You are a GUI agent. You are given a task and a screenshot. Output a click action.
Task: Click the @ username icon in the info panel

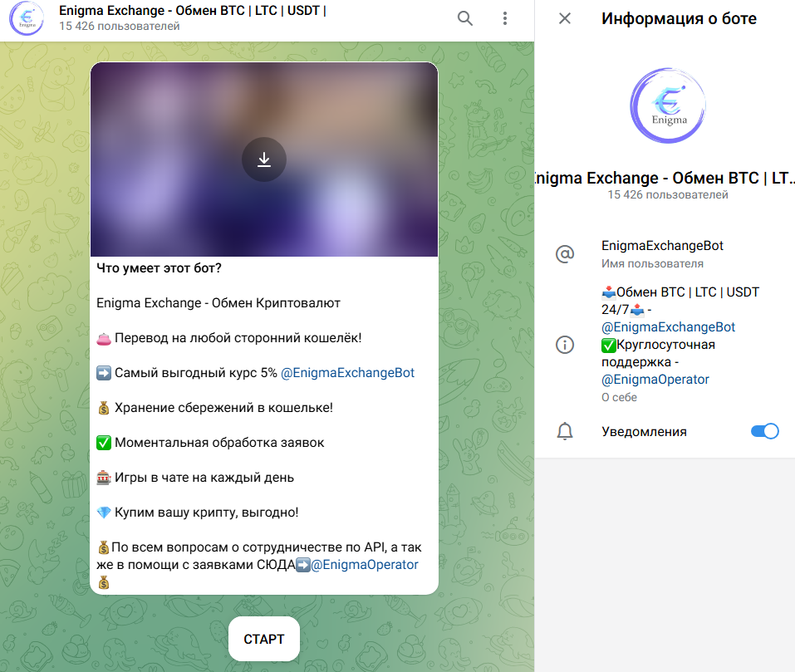[565, 254]
